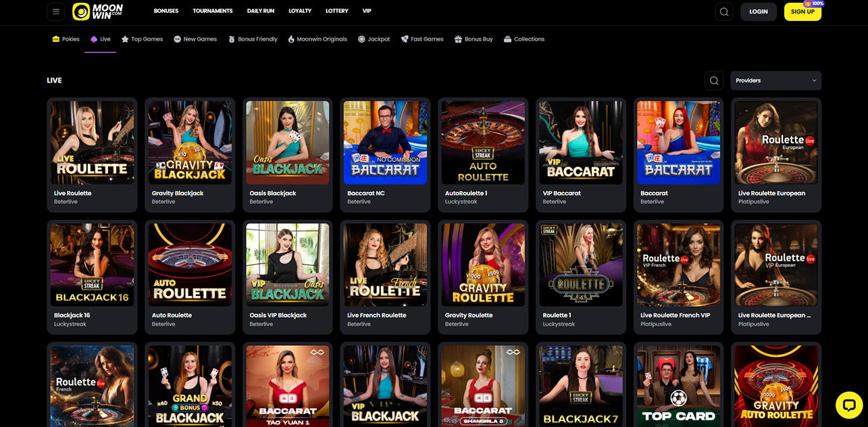
Task: Click the Moonwin logo
Action: 99,11
